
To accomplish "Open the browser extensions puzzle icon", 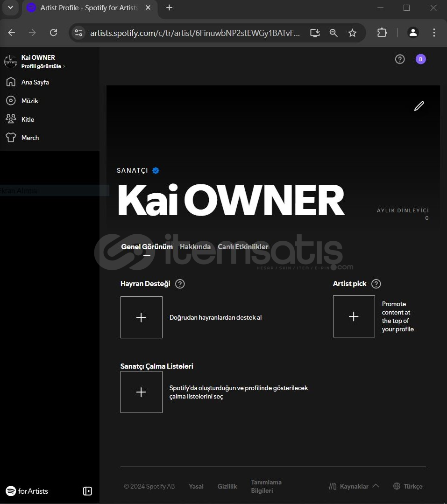I will coord(382,33).
